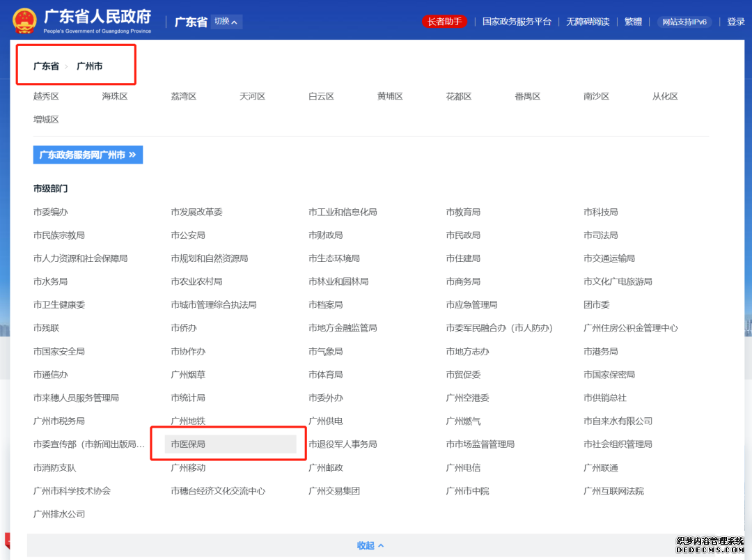Select 市民政局 department

click(463, 235)
